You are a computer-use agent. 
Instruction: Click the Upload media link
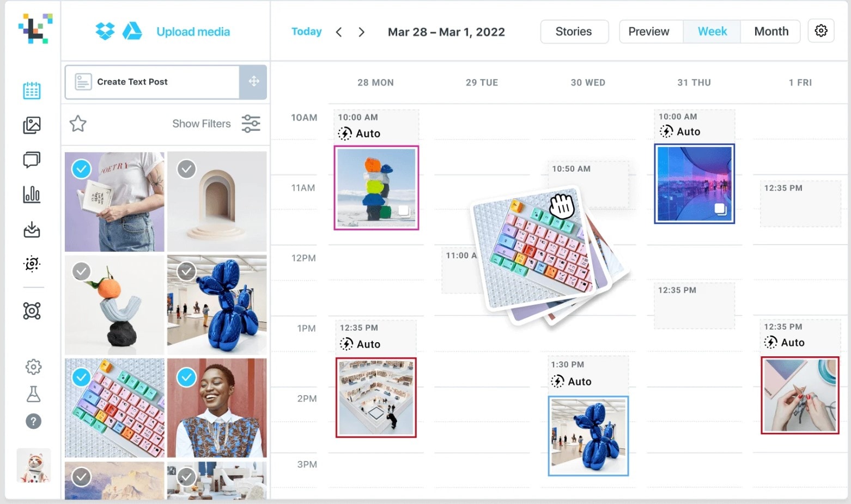pos(193,32)
